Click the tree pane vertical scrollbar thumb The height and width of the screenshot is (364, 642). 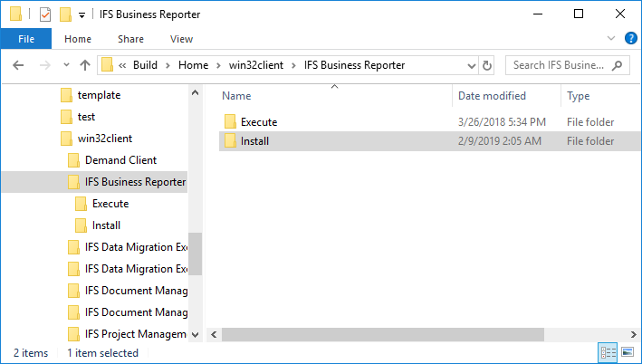click(x=196, y=254)
